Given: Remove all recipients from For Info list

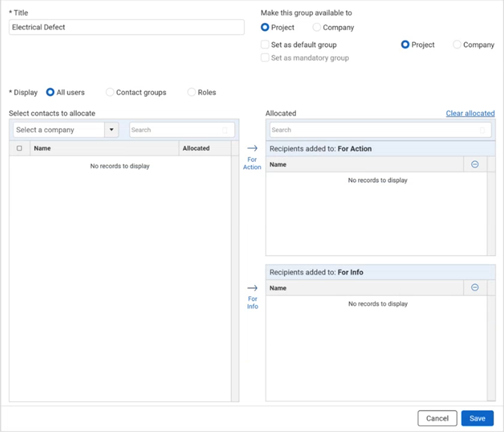Looking at the screenshot, I should click(475, 287).
